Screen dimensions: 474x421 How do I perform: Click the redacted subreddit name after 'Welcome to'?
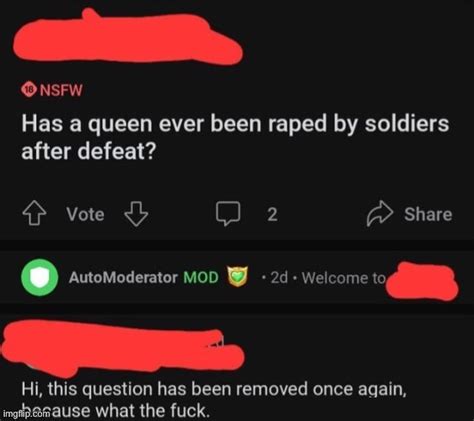(x=422, y=282)
